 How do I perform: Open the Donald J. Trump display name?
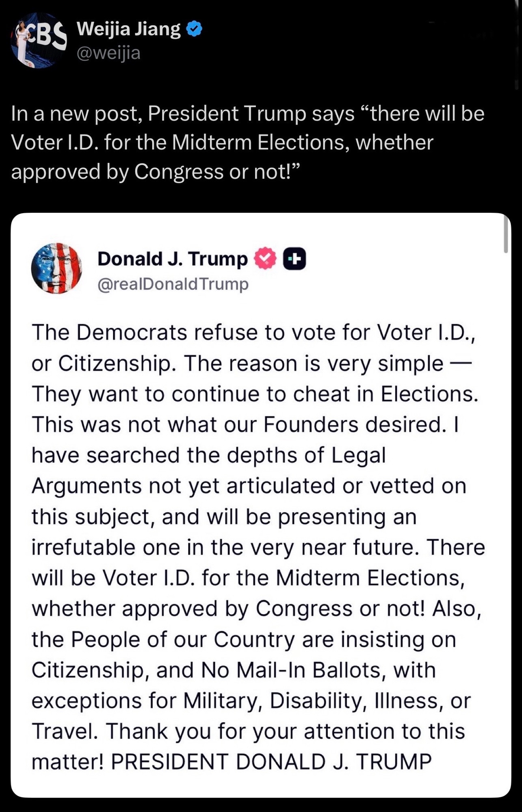(x=173, y=259)
